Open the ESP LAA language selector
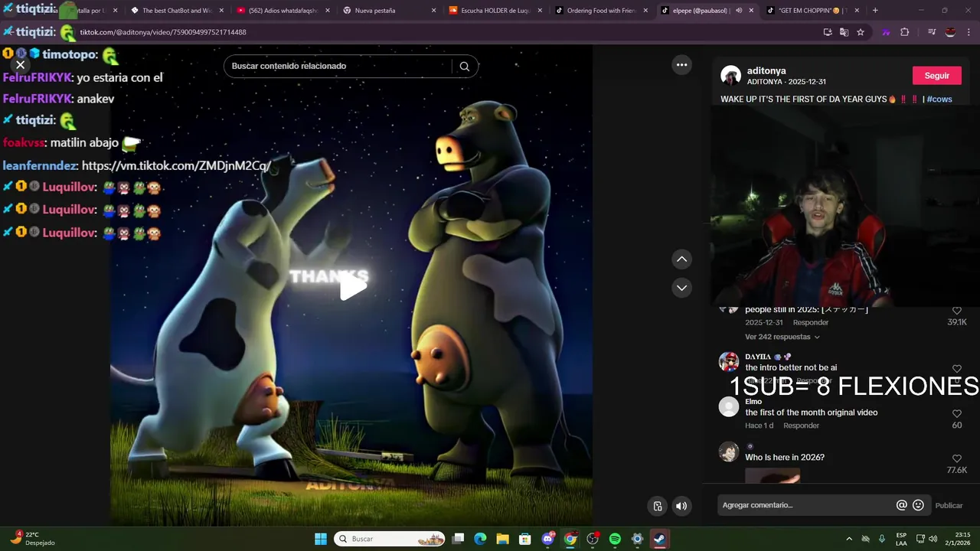980x551 pixels. coord(901,539)
